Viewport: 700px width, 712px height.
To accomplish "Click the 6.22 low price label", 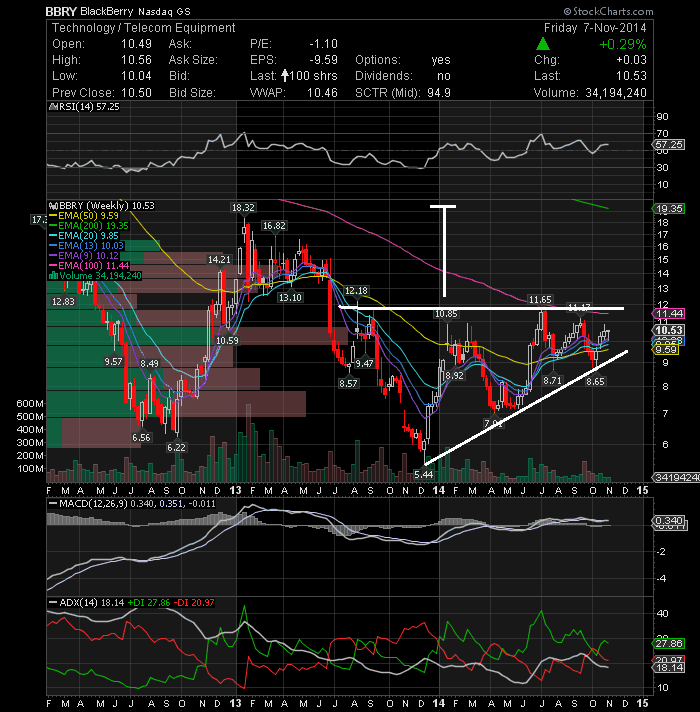I will 176,447.
